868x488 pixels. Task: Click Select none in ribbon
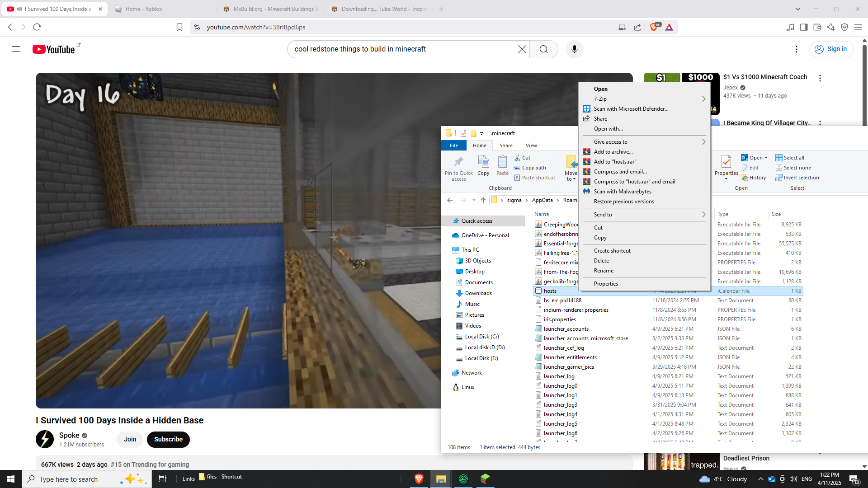click(x=797, y=168)
